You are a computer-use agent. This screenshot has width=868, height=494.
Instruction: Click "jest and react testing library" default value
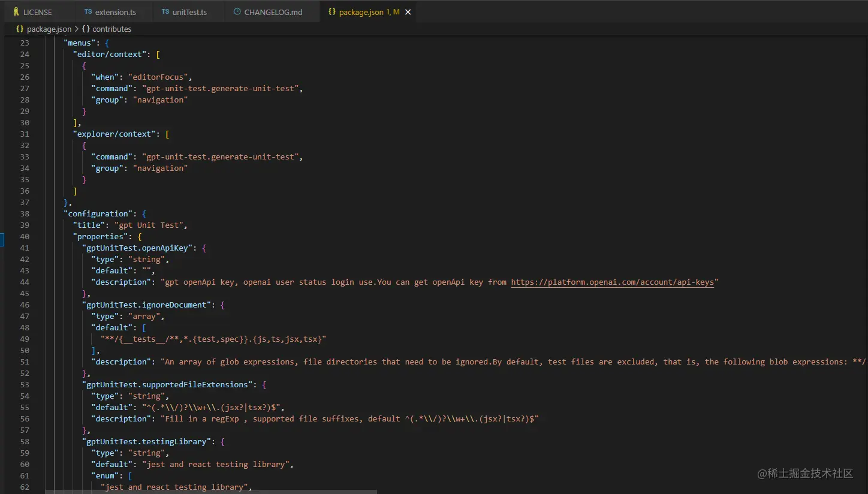point(215,464)
